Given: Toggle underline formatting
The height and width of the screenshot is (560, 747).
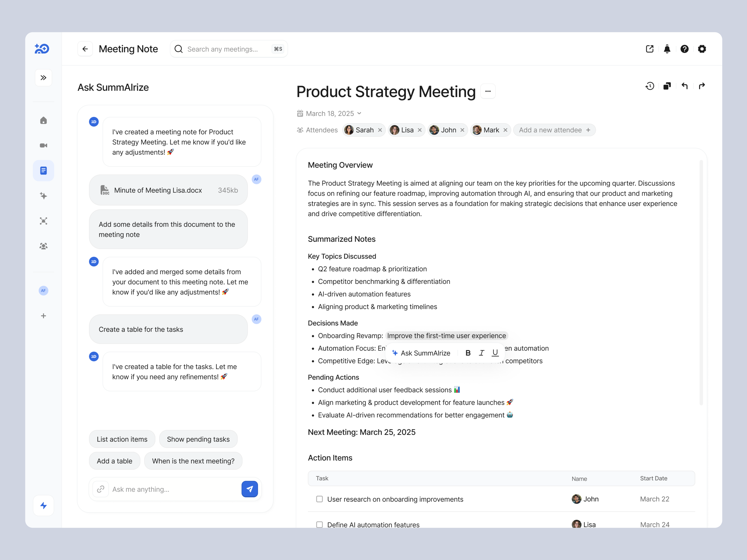Looking at the screenshot, I should point(495,353).
